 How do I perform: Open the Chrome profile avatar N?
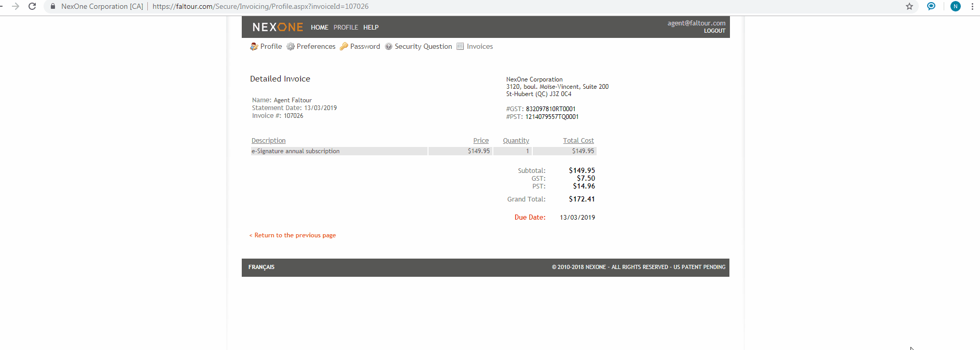(x=956, y=6)
